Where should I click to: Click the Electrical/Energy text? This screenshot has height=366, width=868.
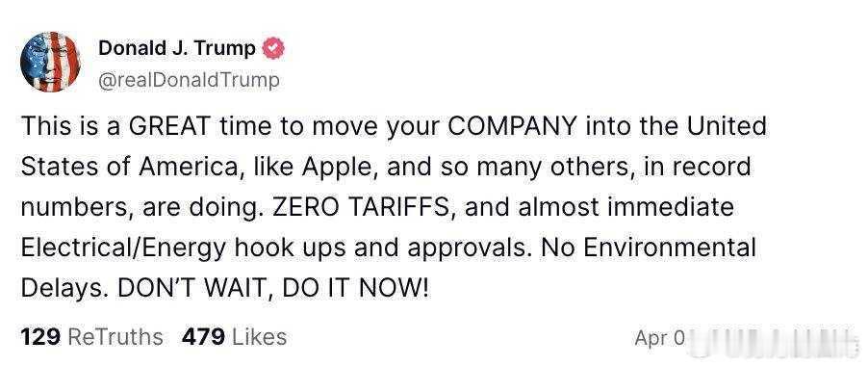[124, 248]
